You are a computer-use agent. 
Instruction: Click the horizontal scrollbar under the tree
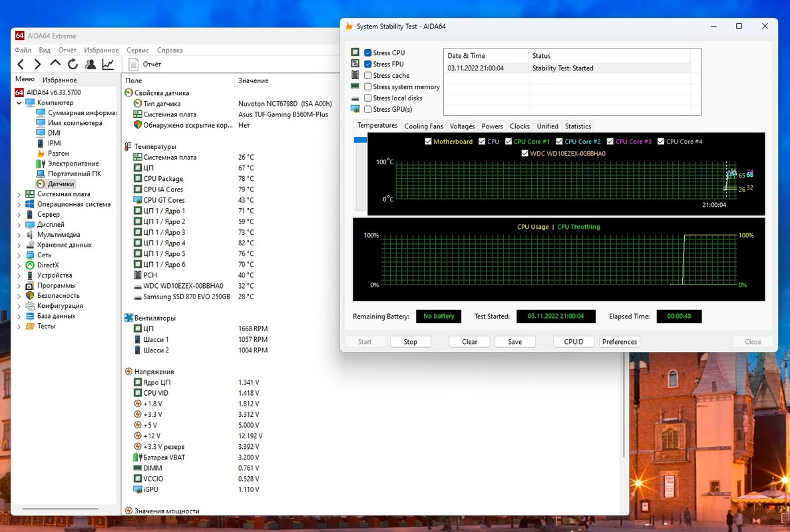pos(61,508)
